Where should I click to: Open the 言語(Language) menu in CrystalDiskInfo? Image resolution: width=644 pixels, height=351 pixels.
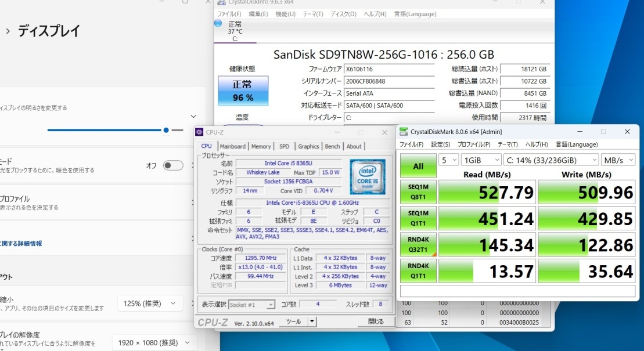coord(415,14)
